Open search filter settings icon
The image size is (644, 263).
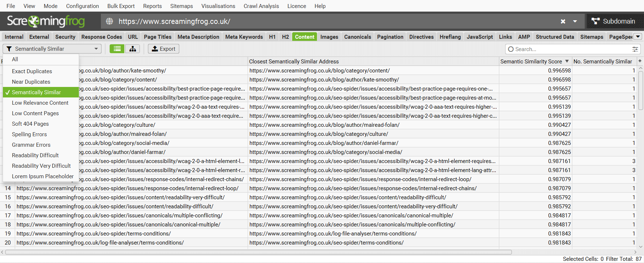[x=635, y=49]
